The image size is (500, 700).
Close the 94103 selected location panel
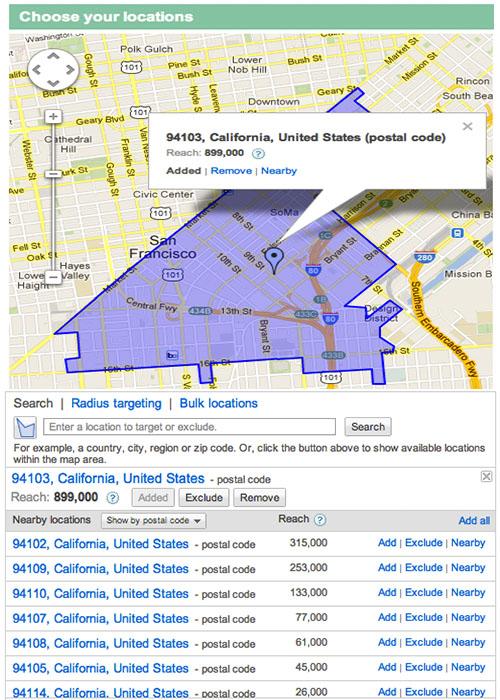click(486, 476)
